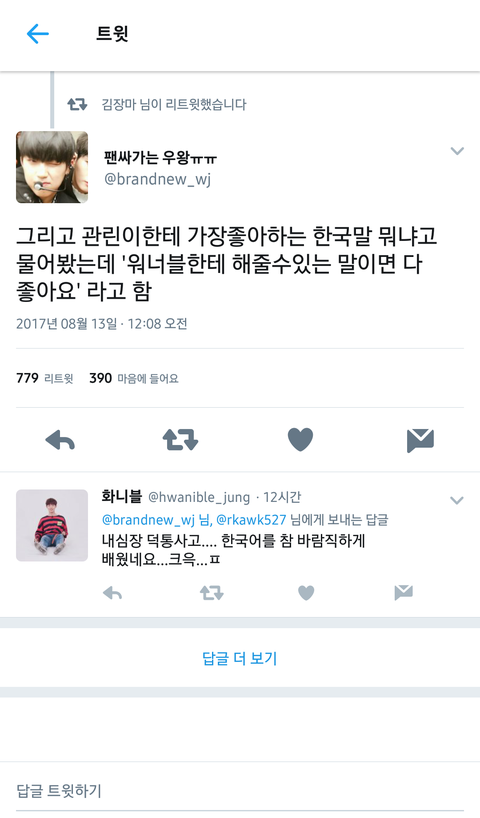Focus the 답글 트윗하기 reply field
The width and height of the screenshot is (480, 818).
(x=240, y=791)
